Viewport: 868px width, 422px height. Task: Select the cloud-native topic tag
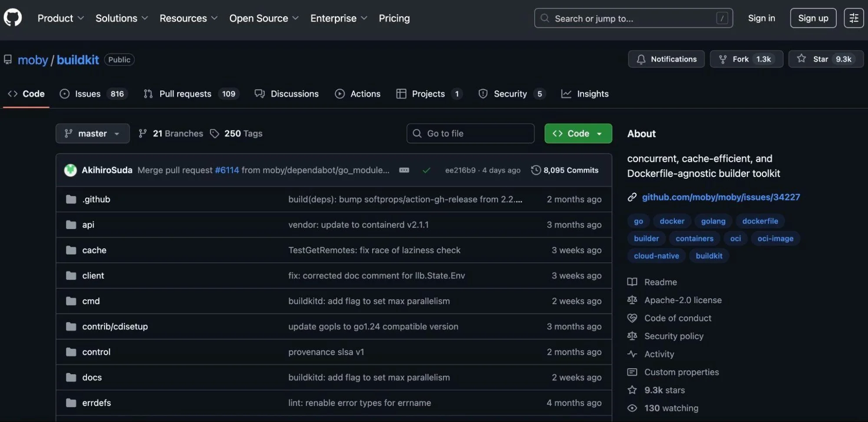pos(656,256)
